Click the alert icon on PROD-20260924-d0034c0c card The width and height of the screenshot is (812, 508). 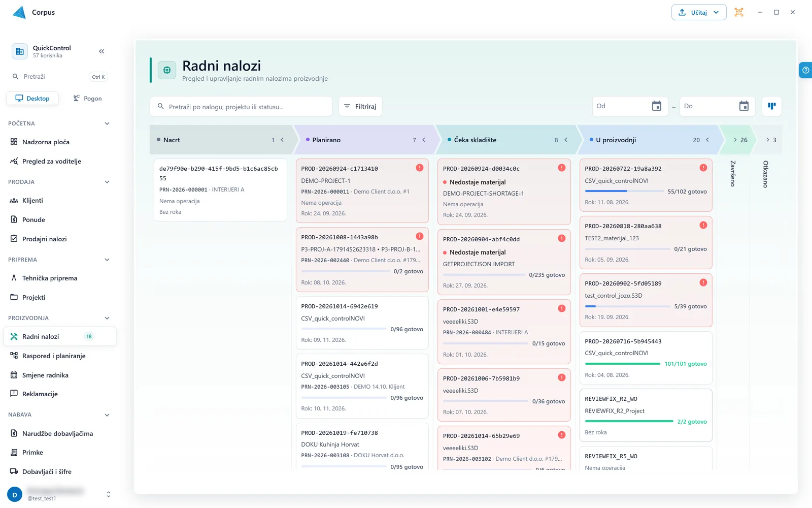[562, 168]
